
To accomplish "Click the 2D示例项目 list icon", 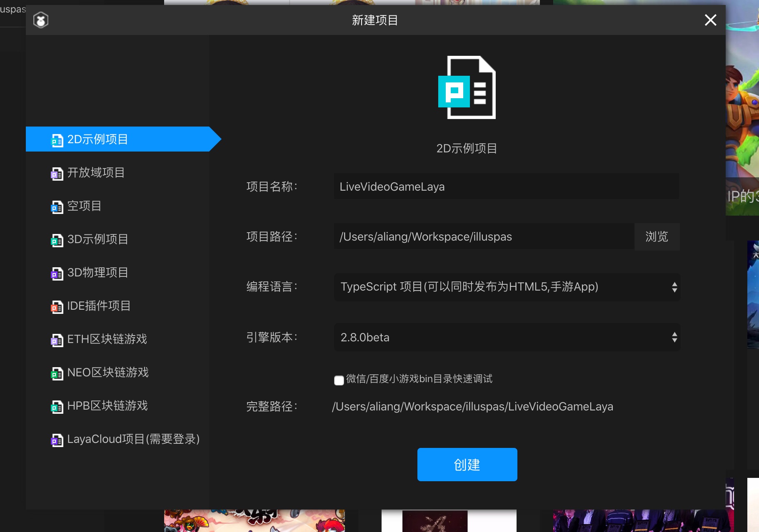I will click(57, 140).
